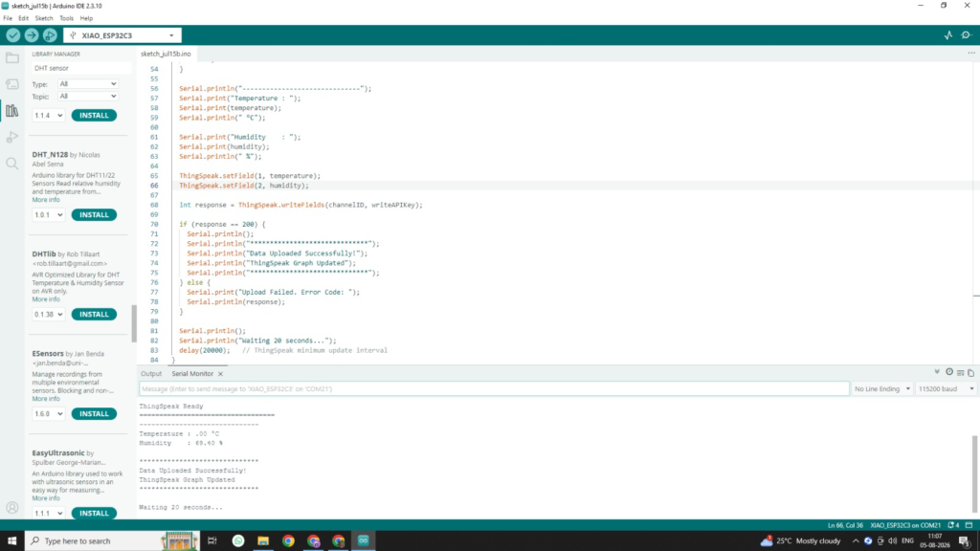
Task: Click the Serial Monitor message input field
Action: (494, 388)
